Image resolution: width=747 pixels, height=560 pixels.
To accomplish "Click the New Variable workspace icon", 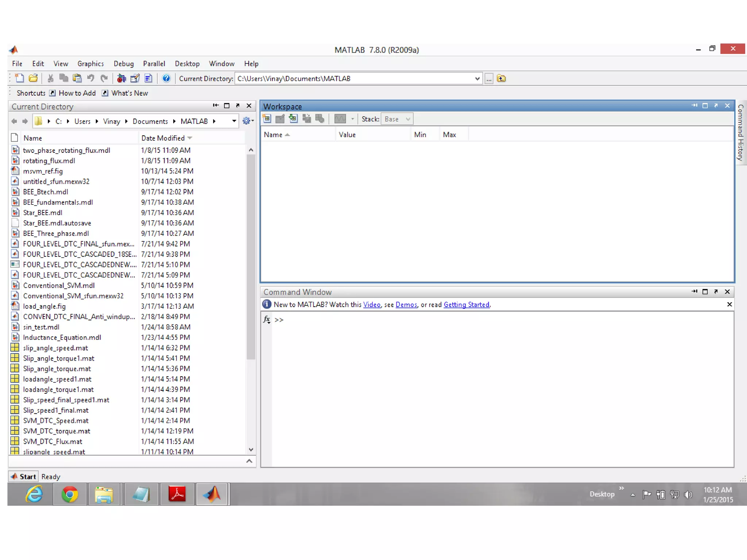I will tap(267, 118).
